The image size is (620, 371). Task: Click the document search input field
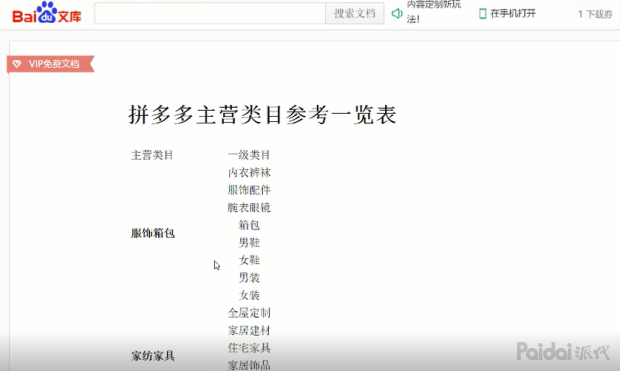[210, 13]
